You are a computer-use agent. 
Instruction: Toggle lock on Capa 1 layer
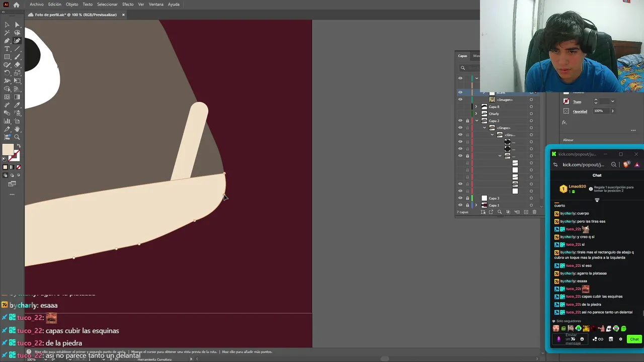pyautogui.click(x=467, y=205)
